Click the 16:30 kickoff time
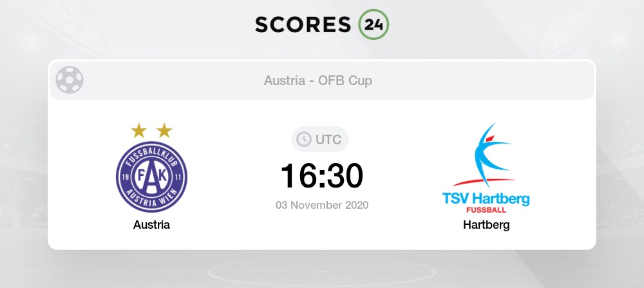The width and height of the screenshot is (644, 288). pyautogui.click(x=322, y=175)
